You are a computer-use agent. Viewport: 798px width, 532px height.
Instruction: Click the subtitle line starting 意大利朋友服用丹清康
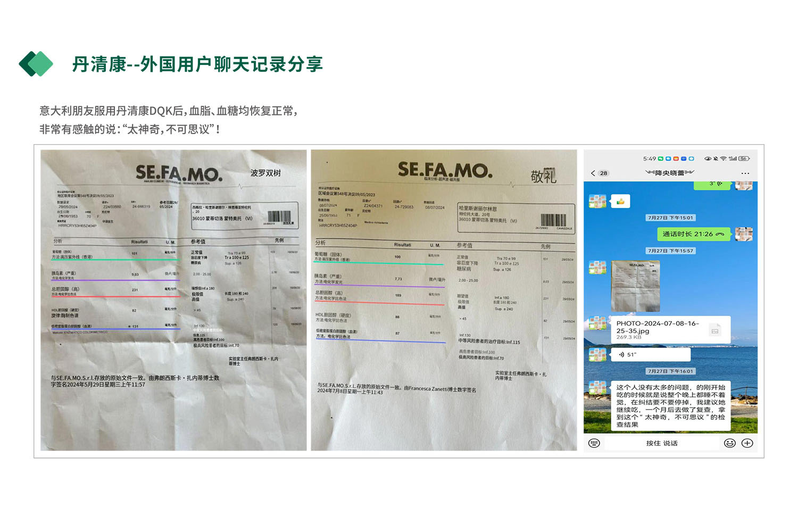(x=169, y=111)
